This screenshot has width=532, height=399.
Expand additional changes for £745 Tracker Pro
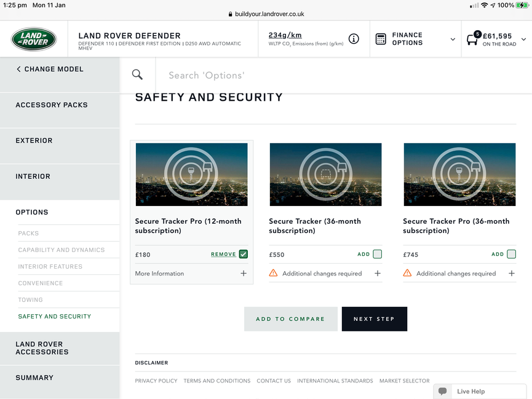pyautogui.click(x=511, y=274)
